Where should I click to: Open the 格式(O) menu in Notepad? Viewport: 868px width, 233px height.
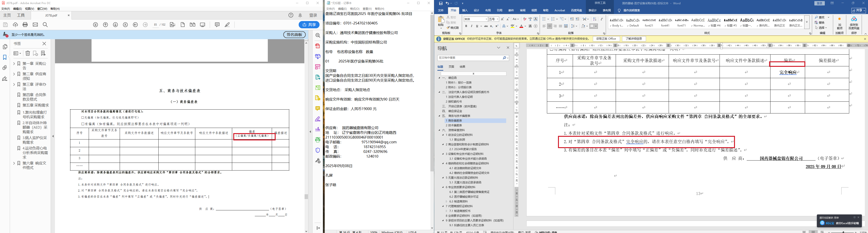click(x=355, y=9)
